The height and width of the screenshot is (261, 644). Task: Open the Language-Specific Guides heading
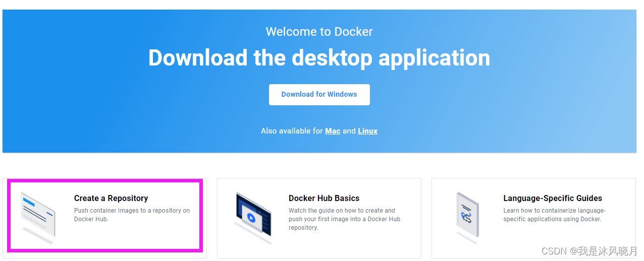click(553, 199)
